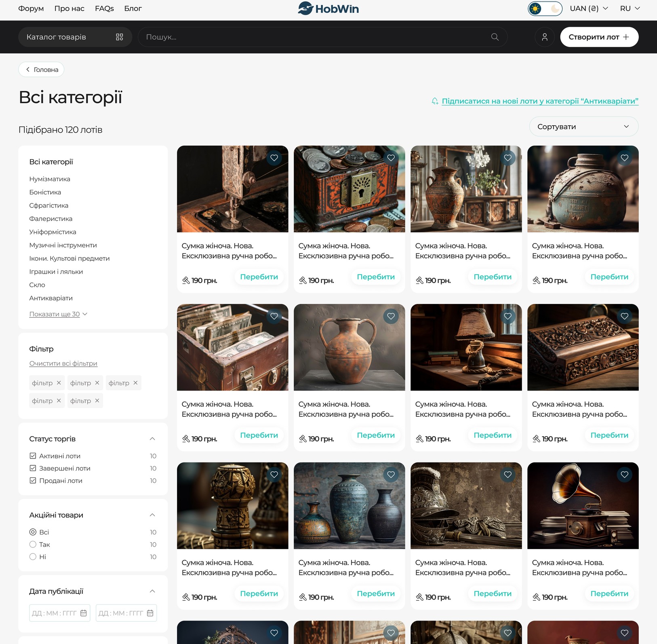This screenshot has width=657, height=644.
Task: Click the HobWin logo
Action: 328,8
